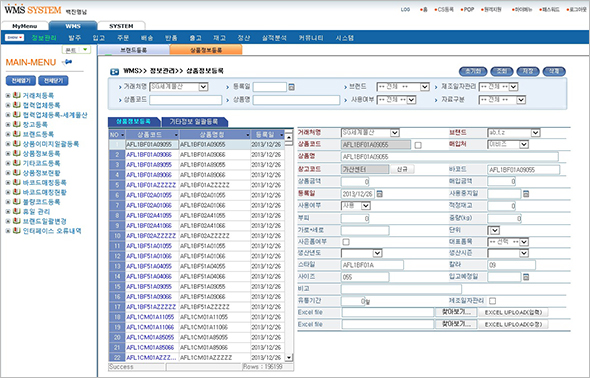The width and height of the screenshot is (590, 378).
Task: Switch to the SYSTEM tab
Action: point(121,26)
